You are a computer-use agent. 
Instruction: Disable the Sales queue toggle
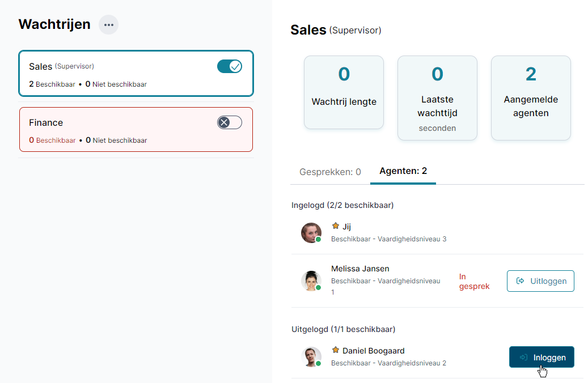tap(230, 66)
